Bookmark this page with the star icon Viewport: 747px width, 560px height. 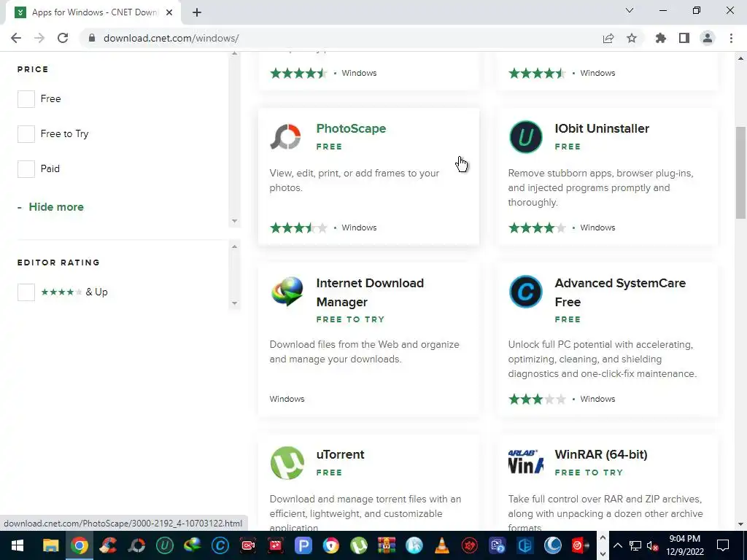click(x=632, y=38)
